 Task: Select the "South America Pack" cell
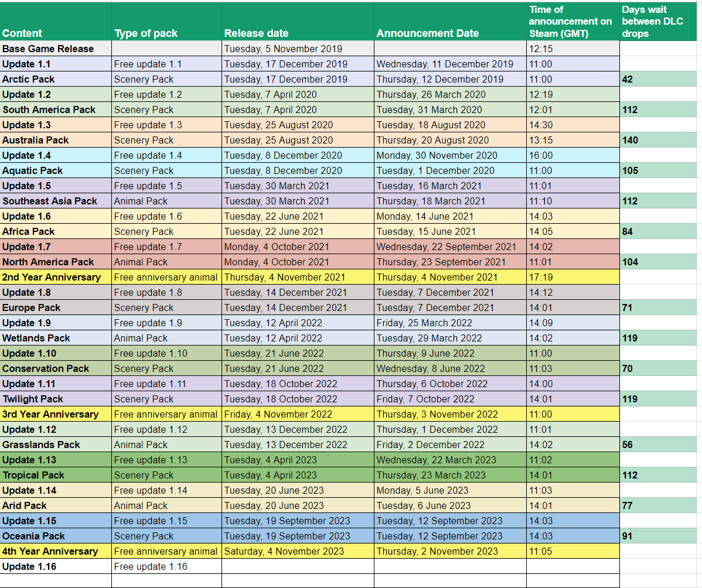56,110
